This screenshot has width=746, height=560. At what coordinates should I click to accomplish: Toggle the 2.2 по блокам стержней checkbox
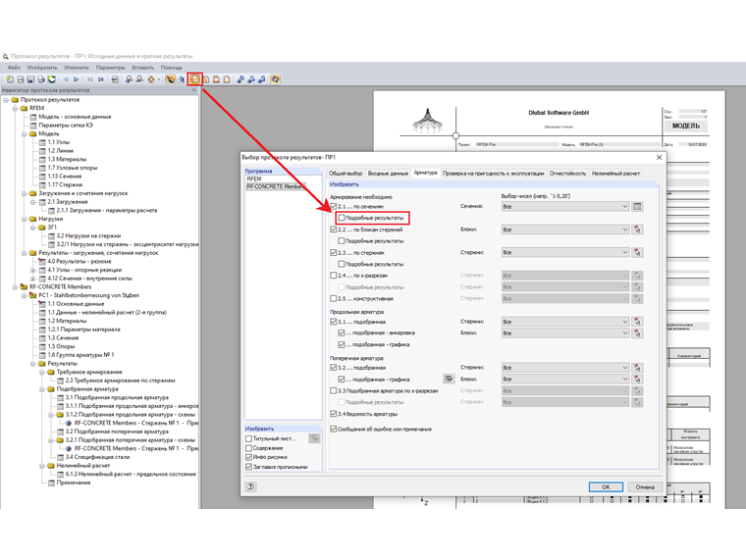tap(333, 229)
